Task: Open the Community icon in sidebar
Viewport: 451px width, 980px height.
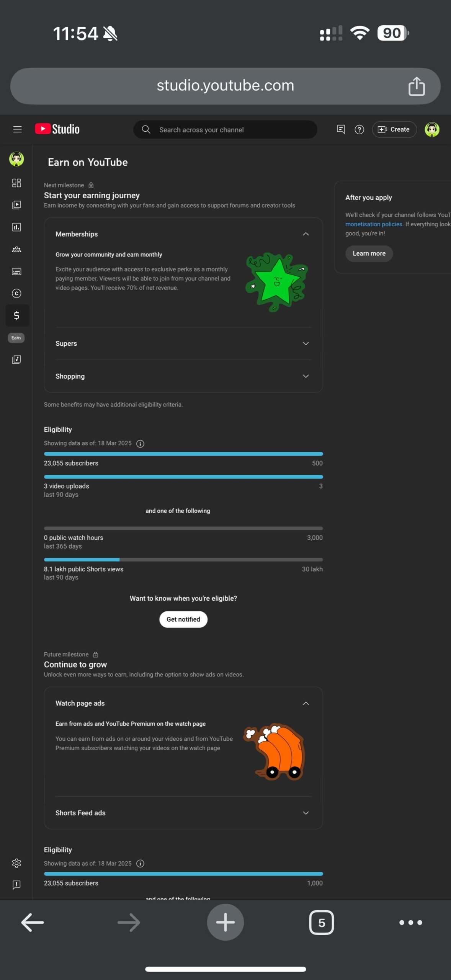Action: coord(16,250)
